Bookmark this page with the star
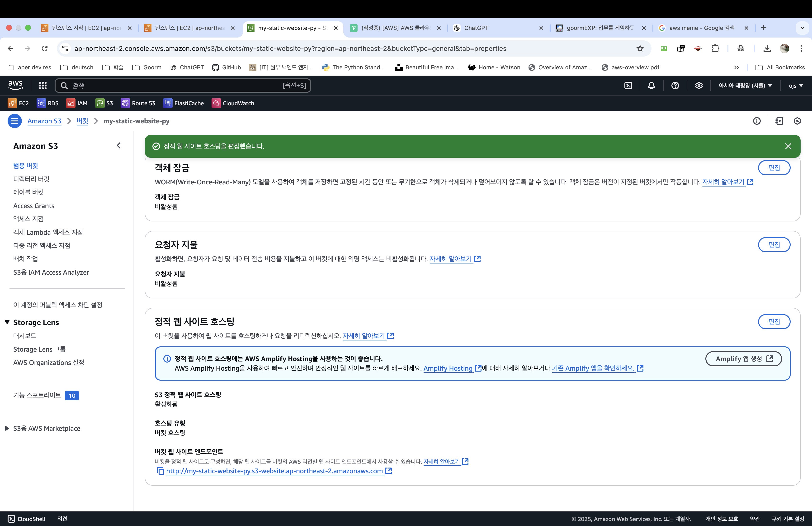The width and height of the screenshot is (812, 526). tap(640, 48)
